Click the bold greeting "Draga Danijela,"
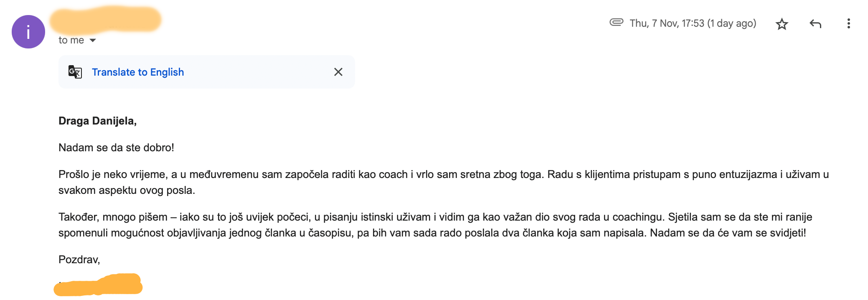 coord(97,121)
